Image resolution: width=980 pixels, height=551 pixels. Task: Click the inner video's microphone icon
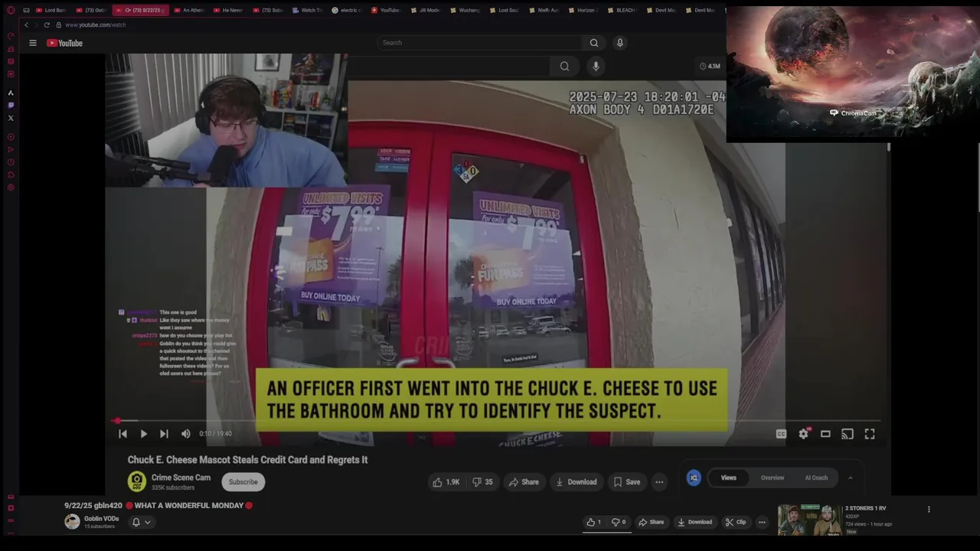(x=596, y=67)
